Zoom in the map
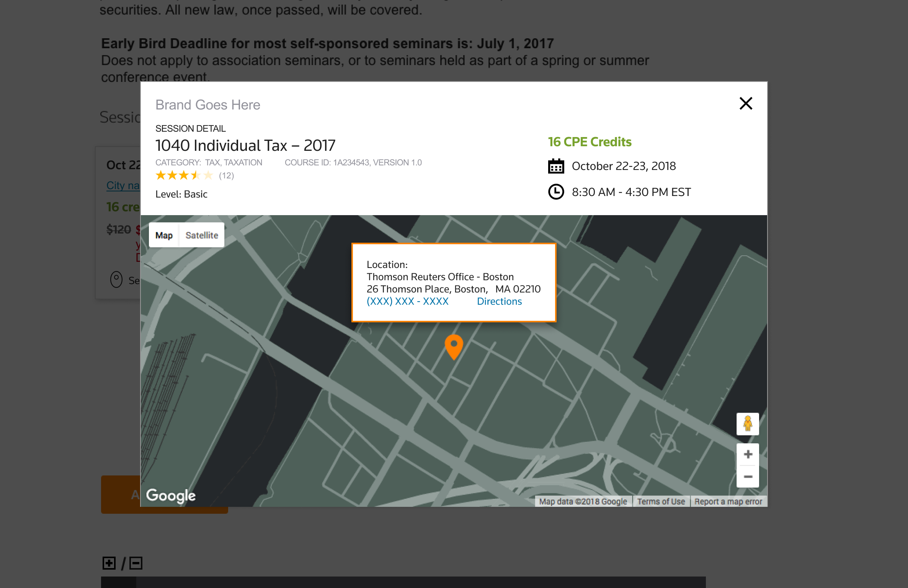This screenshot has height=588, width=908. pyautogui.click(x=748, y=454)
